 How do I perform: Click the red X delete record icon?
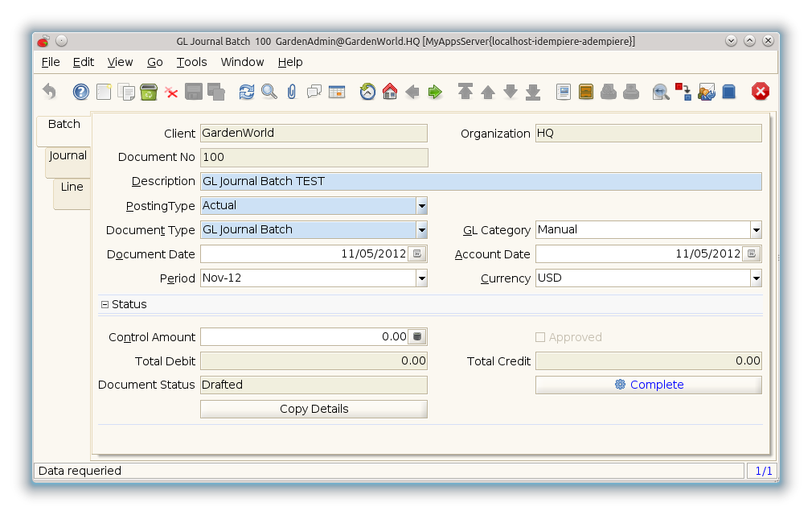coord(171,92)
